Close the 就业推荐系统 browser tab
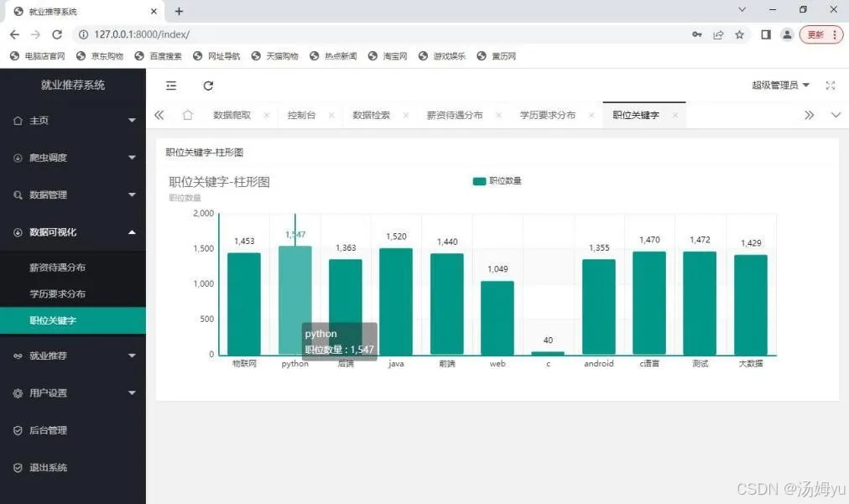849x504 pixels. pyautogui.click(x=154, y=11)
